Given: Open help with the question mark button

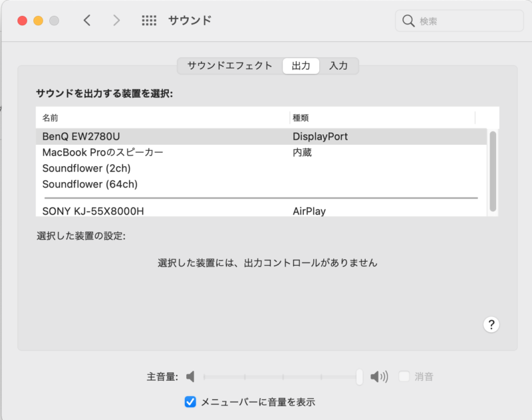Looking at the screenshot, I should (491, 325).
